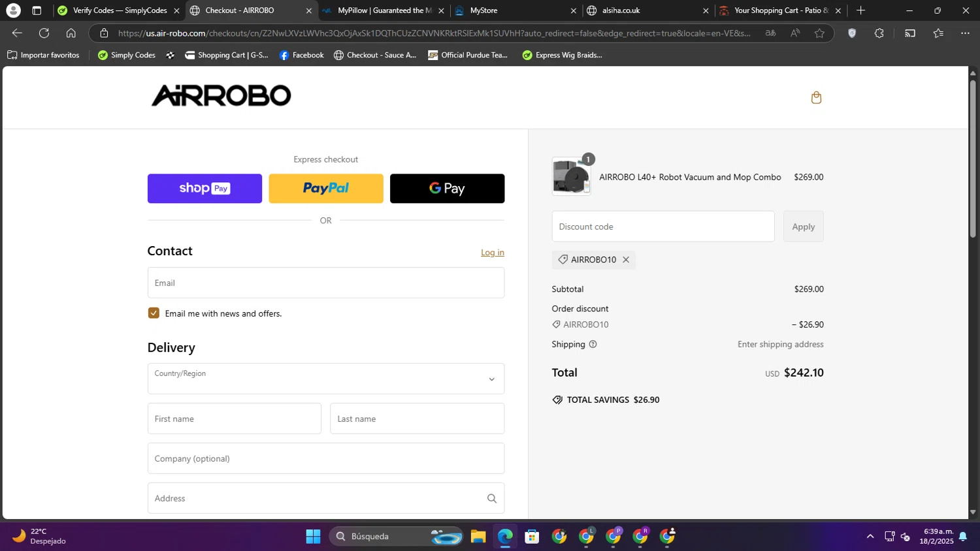Open the translate page icon

click(x=770, y=33)
